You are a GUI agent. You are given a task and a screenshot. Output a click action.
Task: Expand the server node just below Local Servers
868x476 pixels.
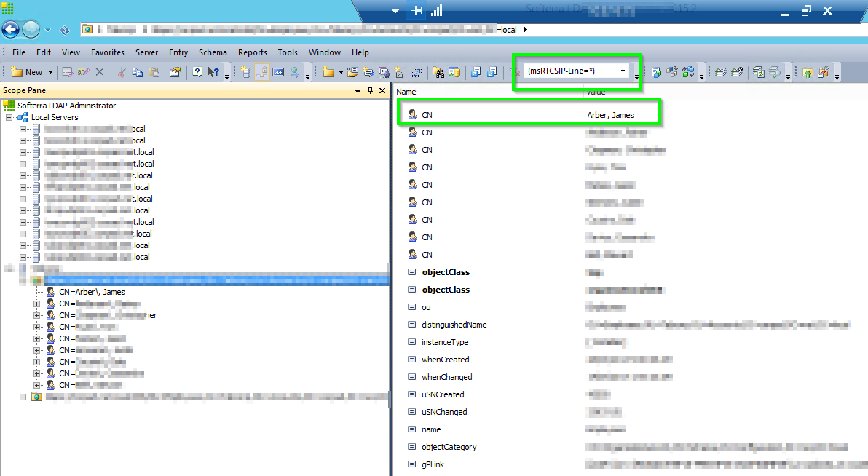point(23,129)
